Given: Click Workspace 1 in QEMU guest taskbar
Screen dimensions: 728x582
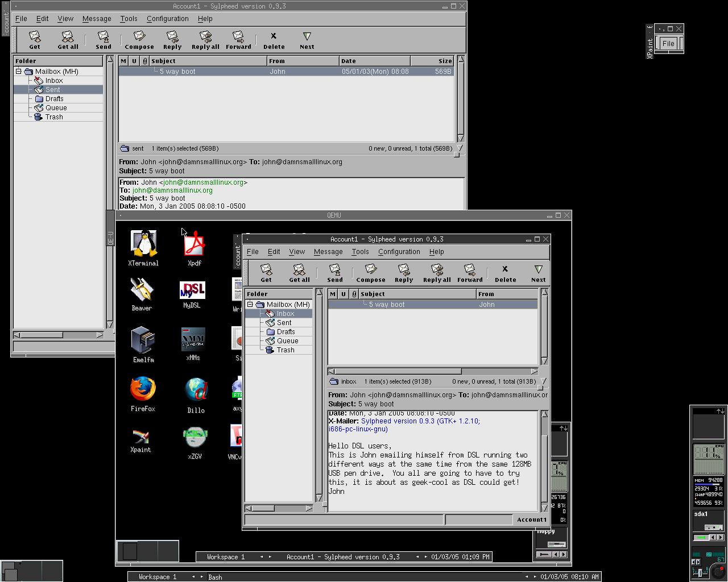Looking at the screenshot, I should 226,557.
